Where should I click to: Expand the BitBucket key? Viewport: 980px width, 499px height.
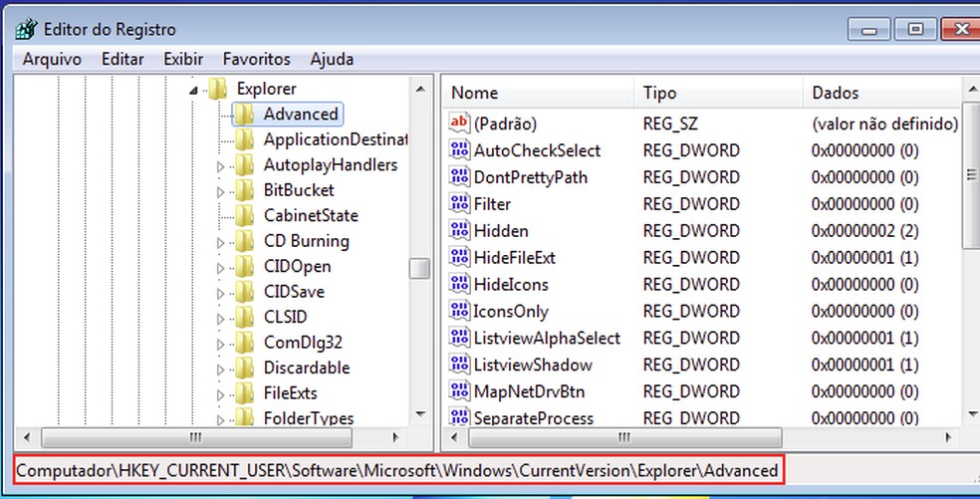220,192
